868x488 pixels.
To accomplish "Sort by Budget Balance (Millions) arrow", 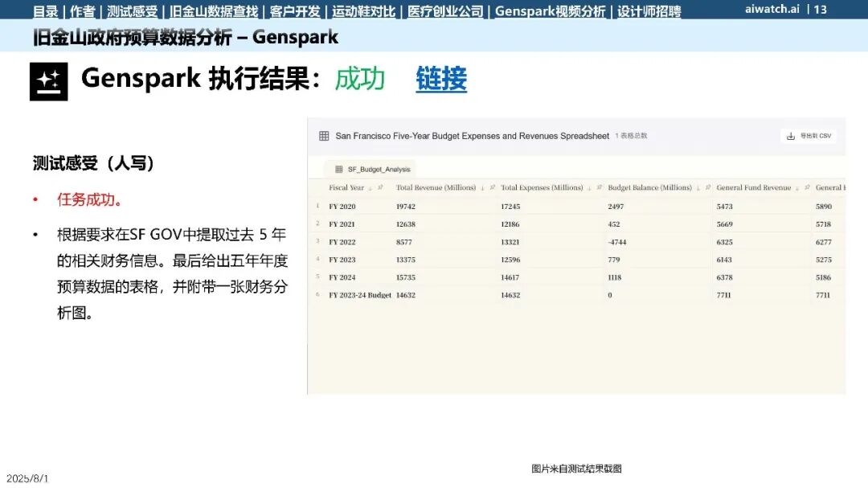I will [x=698, y=188].
